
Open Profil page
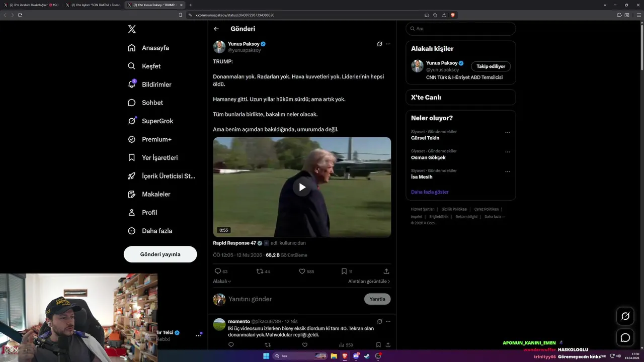(x=142, y=212)
